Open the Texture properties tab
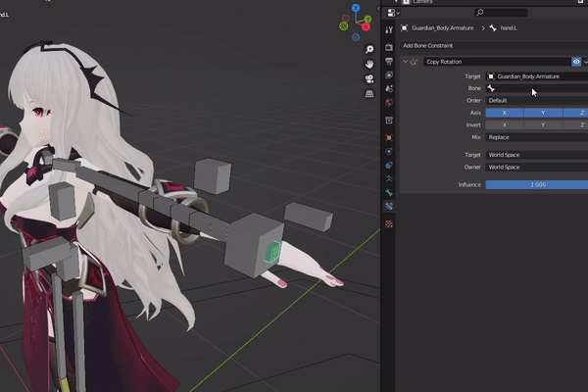 coord(389,224)
